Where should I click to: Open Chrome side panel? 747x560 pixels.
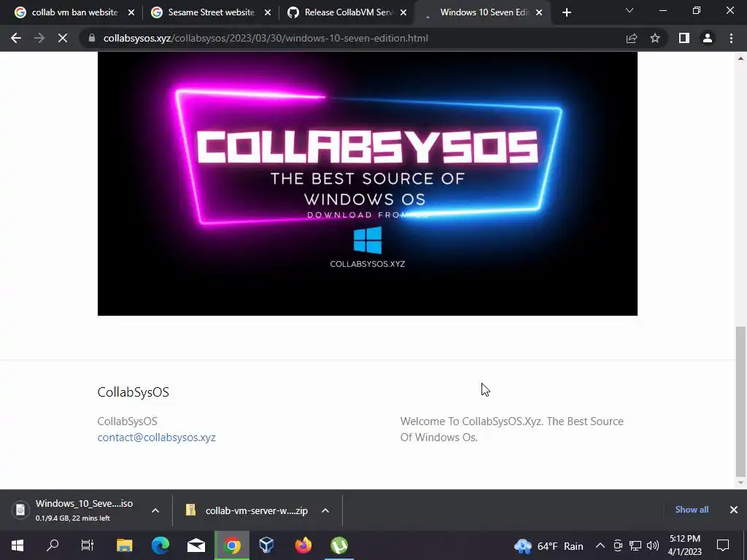684,38
